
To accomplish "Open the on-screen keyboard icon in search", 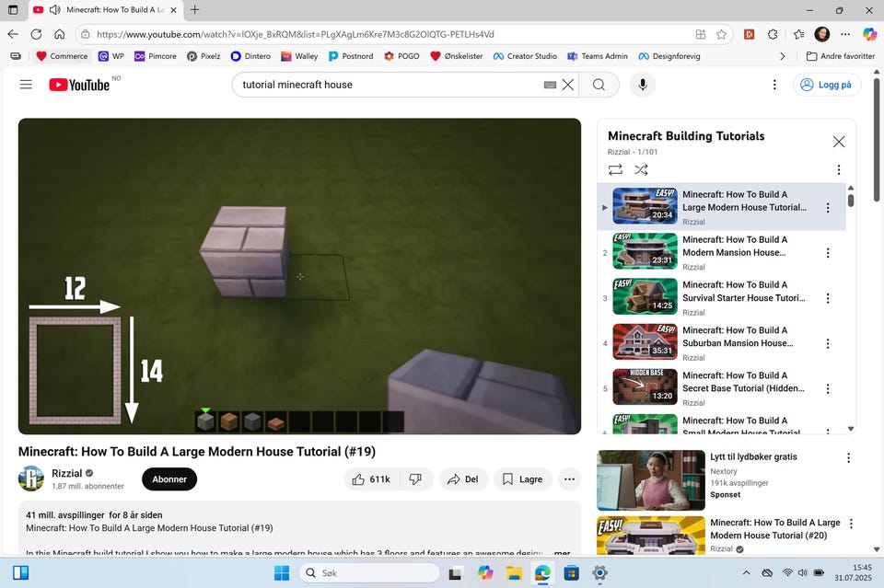I will 551,85.
